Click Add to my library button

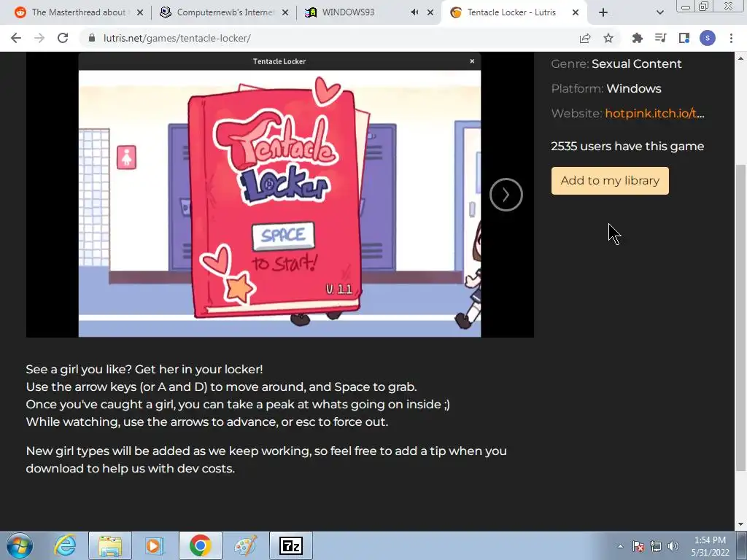click(x=610, y=181)
